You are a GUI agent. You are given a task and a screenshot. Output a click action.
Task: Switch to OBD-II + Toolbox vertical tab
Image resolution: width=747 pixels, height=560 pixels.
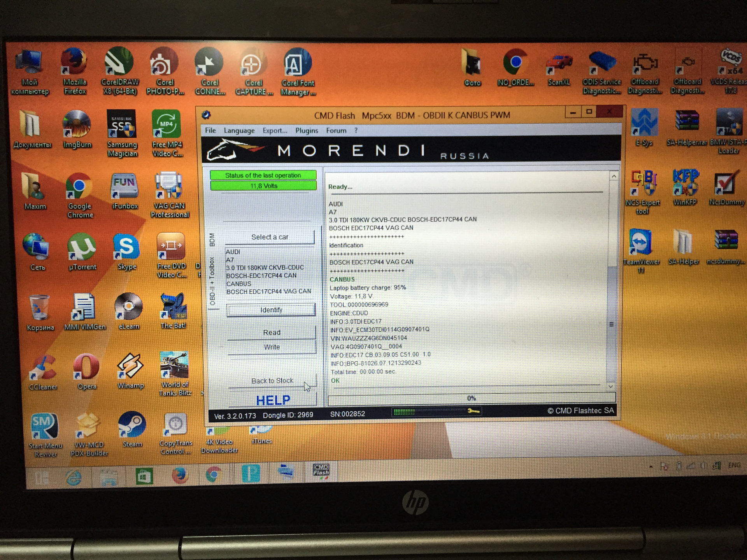[212, 281]
